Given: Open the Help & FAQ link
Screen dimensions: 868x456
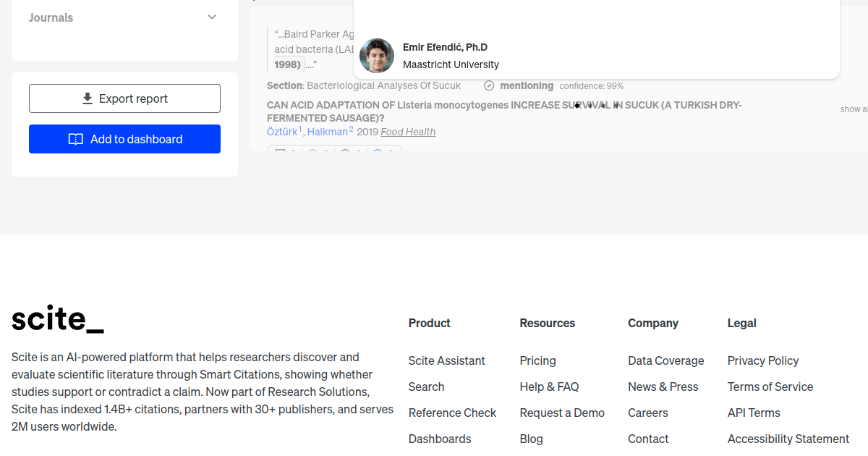Looking at the screenshot, I should click(x=549, y=387).
